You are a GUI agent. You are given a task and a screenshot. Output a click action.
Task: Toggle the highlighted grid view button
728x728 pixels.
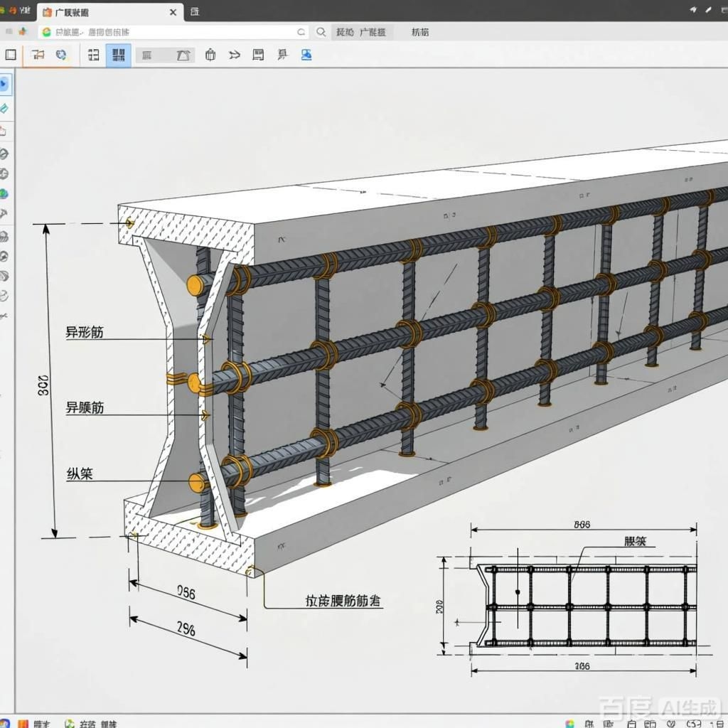[118, 55]
